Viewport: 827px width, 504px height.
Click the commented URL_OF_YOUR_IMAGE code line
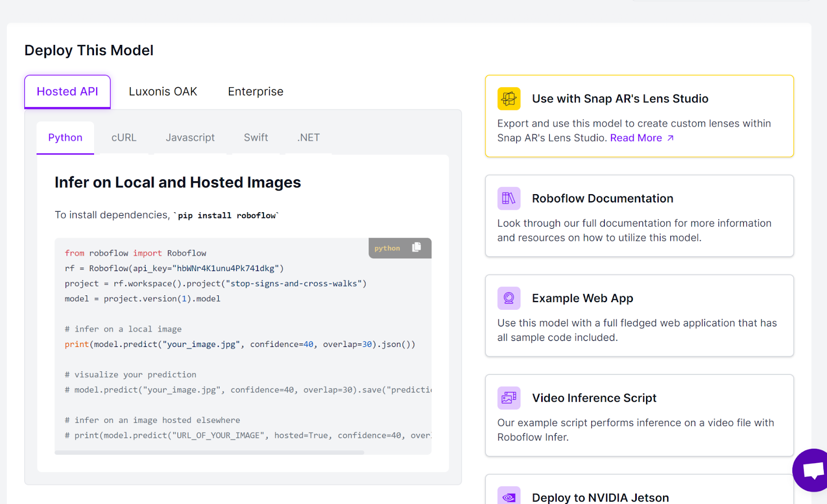248,435
